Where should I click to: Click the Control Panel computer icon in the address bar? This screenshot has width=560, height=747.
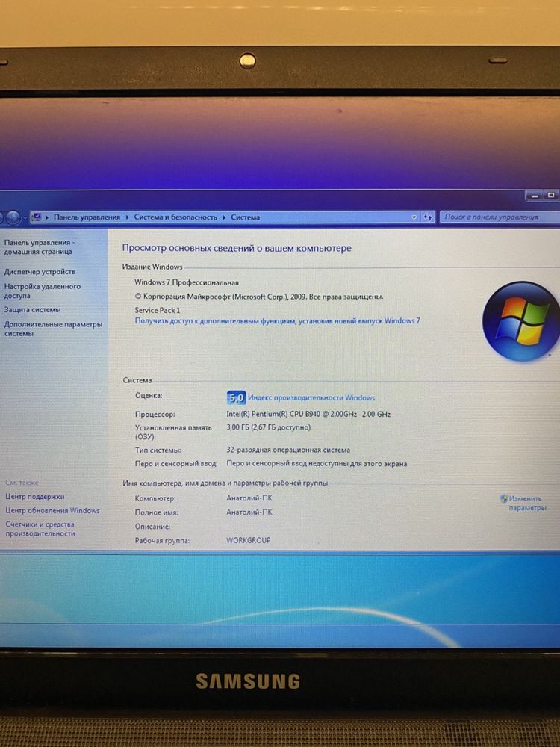coord(37,217)
